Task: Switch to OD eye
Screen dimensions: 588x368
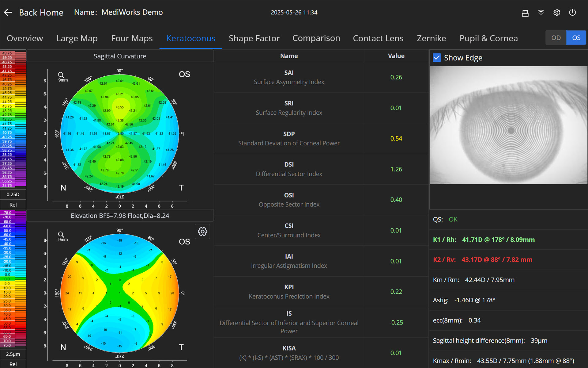Action: pos(556,38)
